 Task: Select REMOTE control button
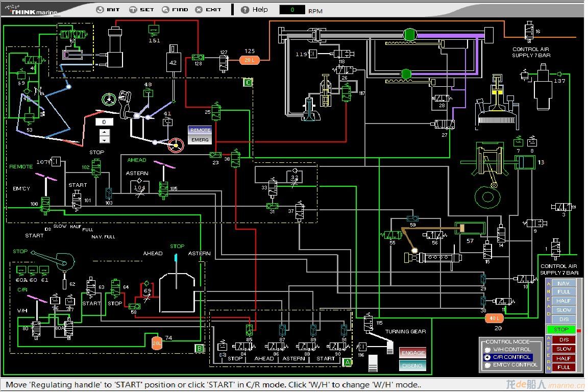click(x=200, y=130)
